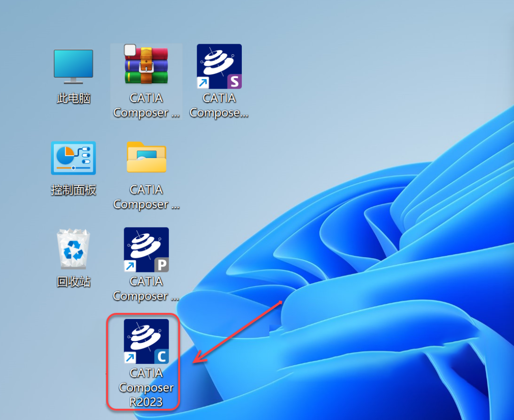This screenshot has height=420, width=514.
Task: Select the CATIA Composer R2023 text label
Action: click(145, 388)
